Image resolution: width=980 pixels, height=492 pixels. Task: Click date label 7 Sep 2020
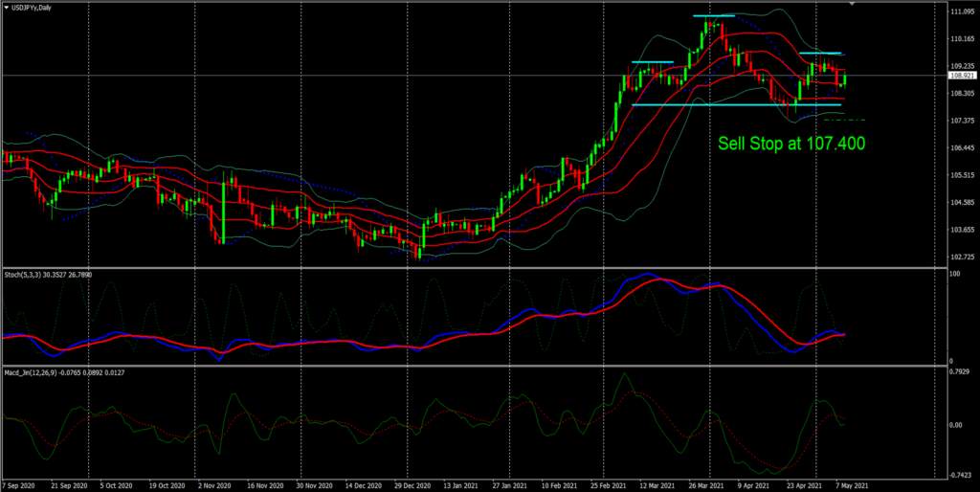click(19, 485)
